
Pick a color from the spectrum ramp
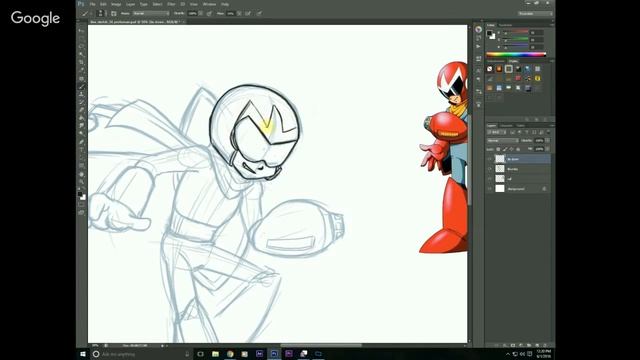[516, 54]
